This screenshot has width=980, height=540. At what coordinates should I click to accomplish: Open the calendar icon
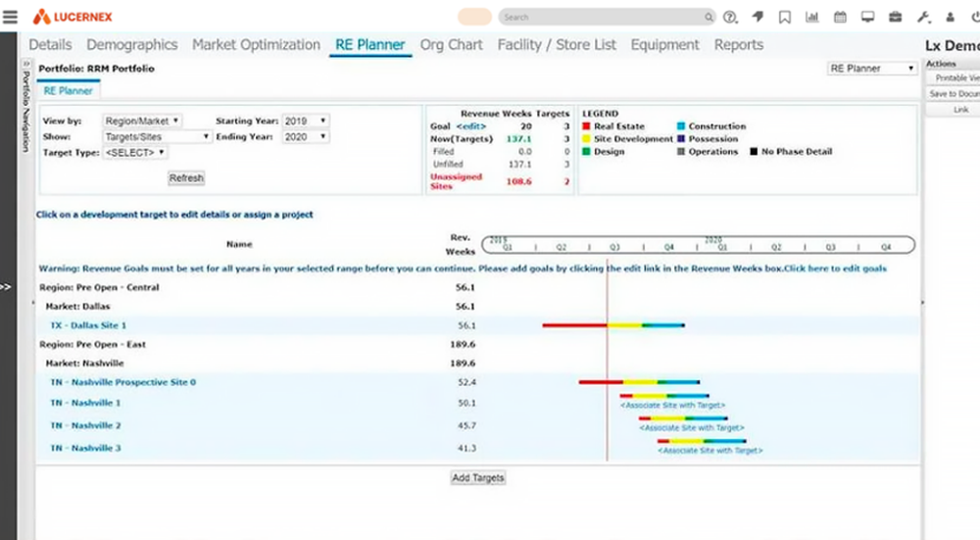coord(840,17)
